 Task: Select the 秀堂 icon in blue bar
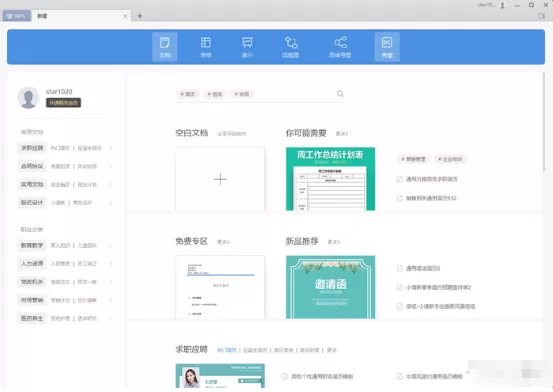coord(387,47)
